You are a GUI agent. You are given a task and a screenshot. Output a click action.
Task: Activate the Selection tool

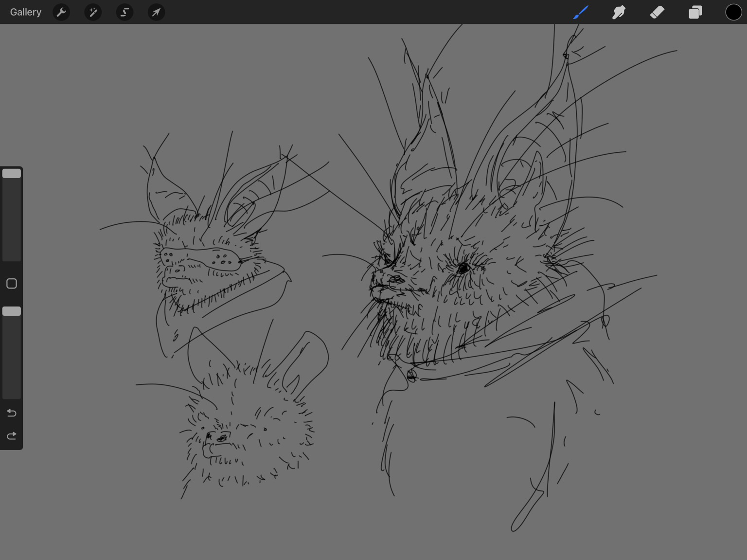pos(124,12)
